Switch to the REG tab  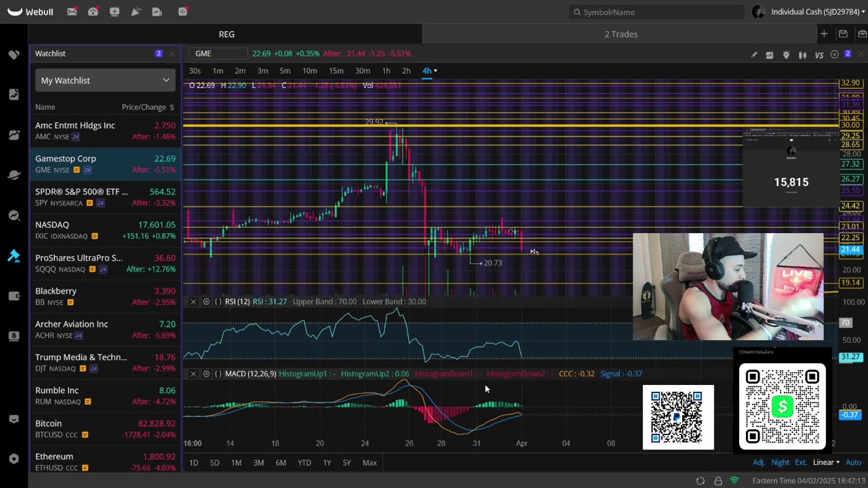tap(226, 34)
